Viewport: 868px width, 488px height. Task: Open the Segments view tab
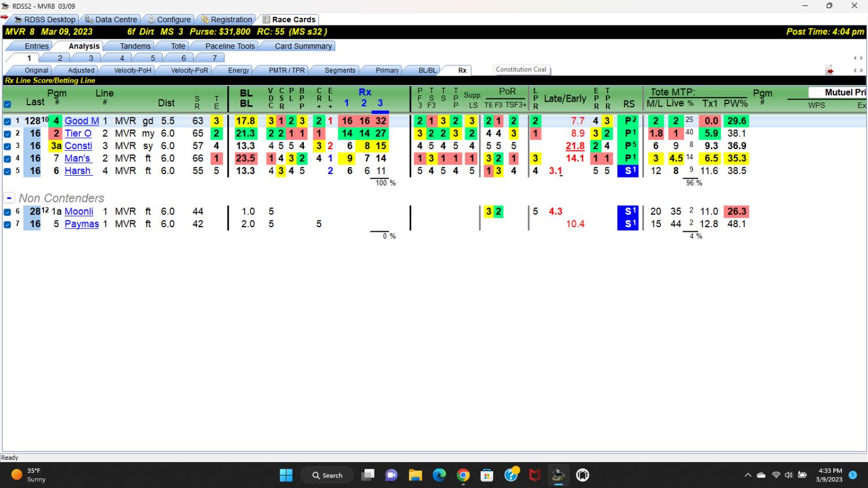(340, 70)
